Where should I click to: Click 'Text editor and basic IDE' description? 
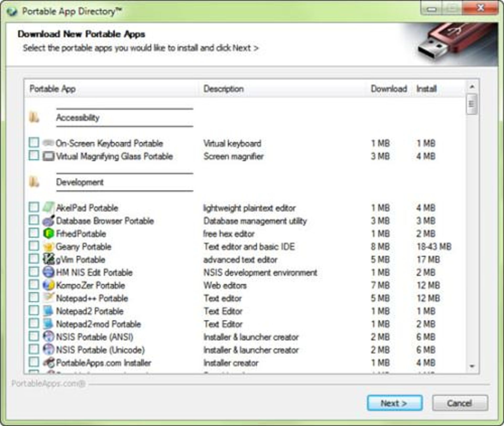pyautogui.click(x=249, y=247)
